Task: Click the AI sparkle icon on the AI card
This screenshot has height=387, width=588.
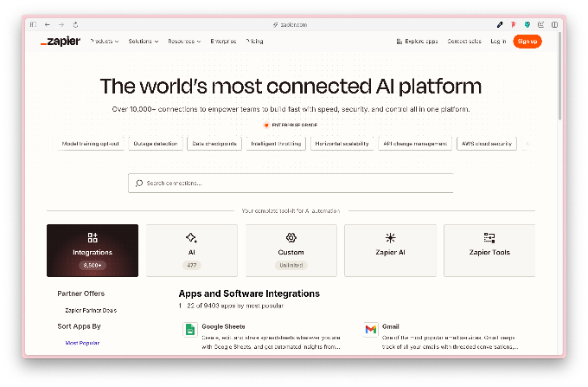Action: (192, 237)
